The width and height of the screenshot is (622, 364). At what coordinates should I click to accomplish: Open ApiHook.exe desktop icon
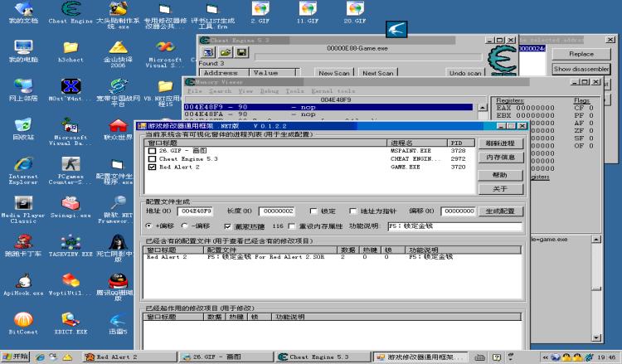point(23,284)
